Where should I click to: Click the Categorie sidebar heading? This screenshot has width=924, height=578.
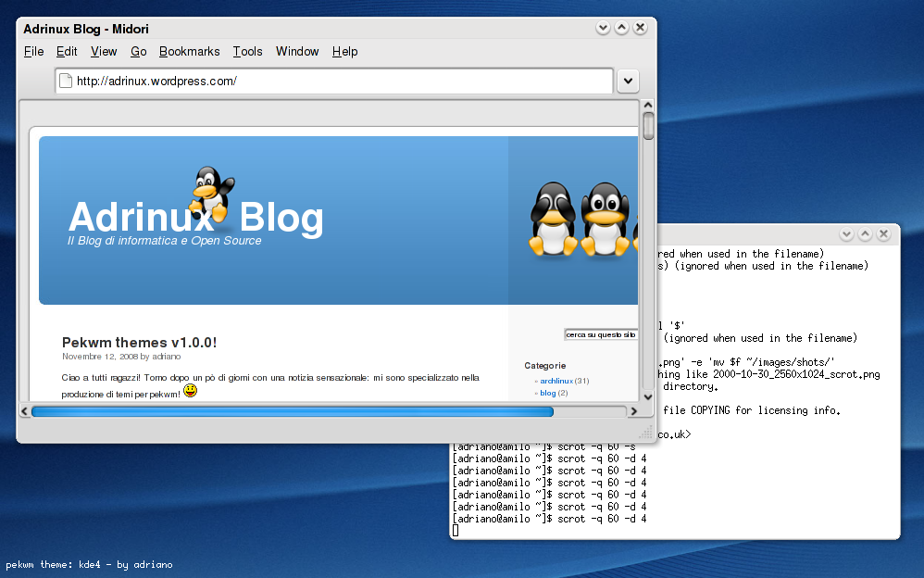point(545,366)
